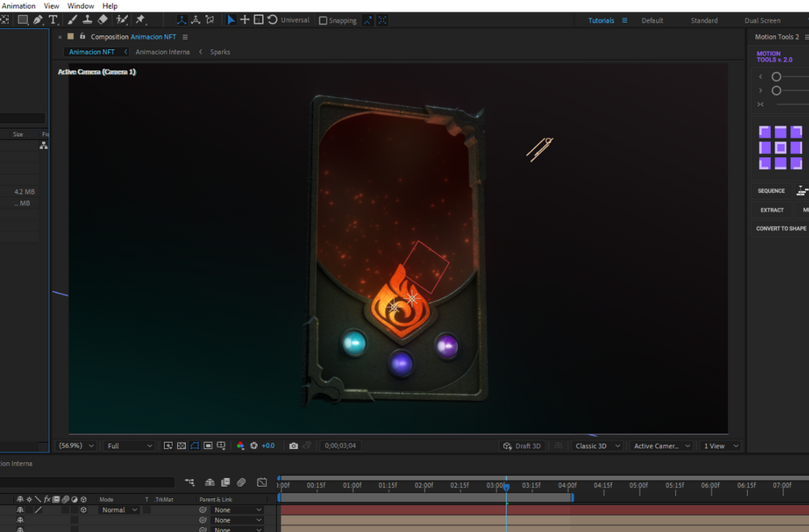Switch to World Axis mode
Screen dimensions: 809x532
(x=196, y=20)
